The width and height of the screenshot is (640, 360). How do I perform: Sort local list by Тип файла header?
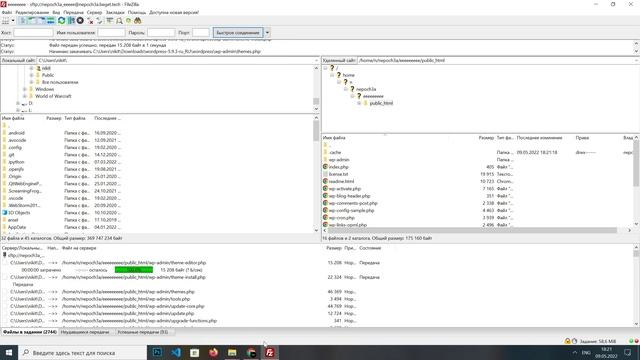click(75, 118)
